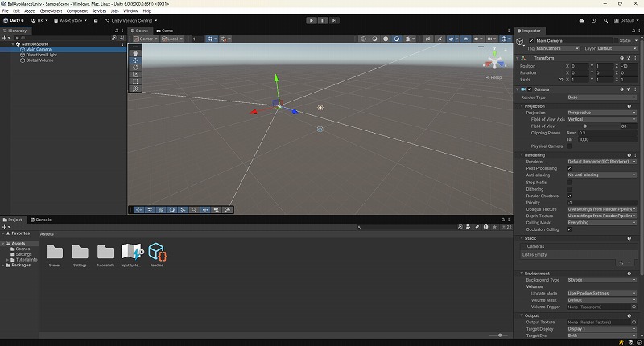The height and width of the screenshot is (346, 644).
Task: Open the Culling Mask dropdown
Action: [601, 222]
